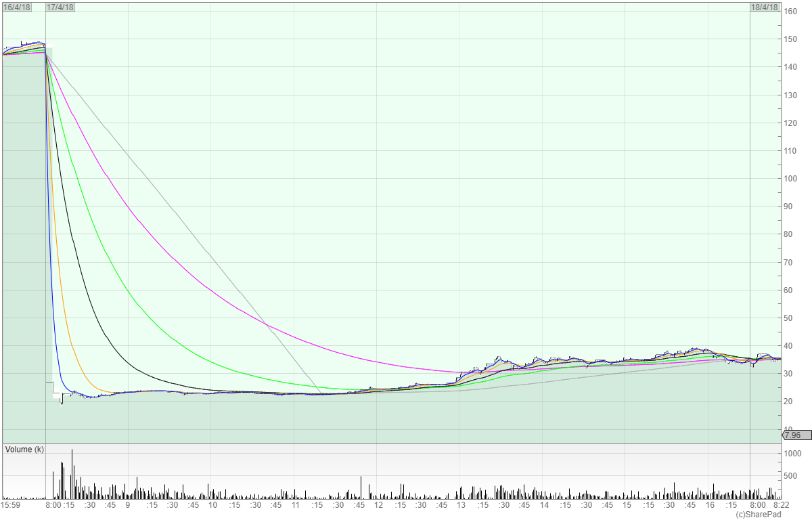Click the 1000 volume axis label
Screen dimensions: 812x520
click(792, 453)
